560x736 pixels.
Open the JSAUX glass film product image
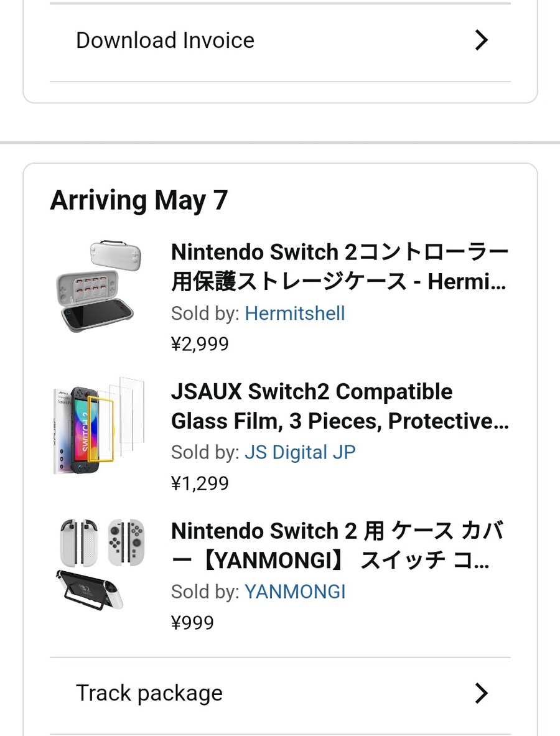[x=100, y=426]
